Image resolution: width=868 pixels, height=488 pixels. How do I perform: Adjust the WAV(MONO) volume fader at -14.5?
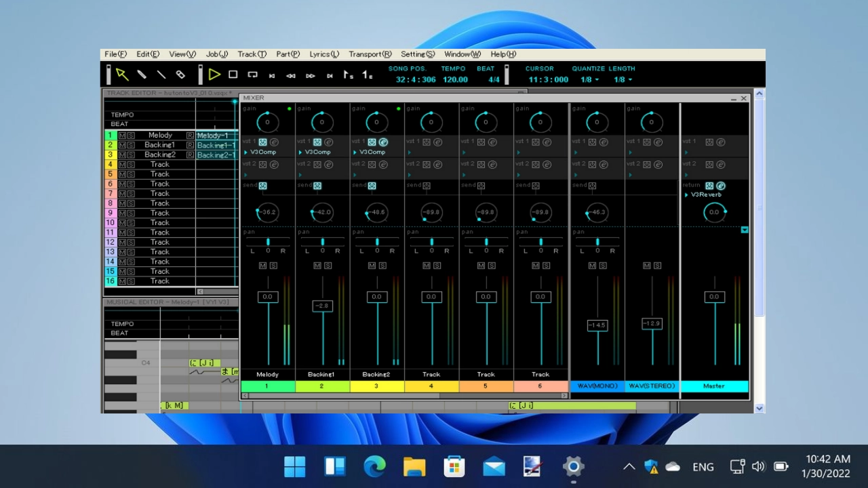(x=597, y=325)
